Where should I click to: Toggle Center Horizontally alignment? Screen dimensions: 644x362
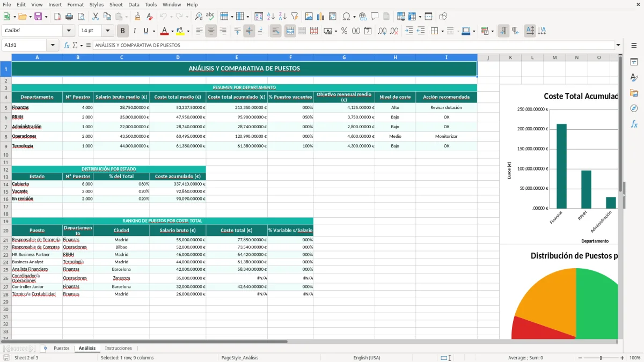211,31
